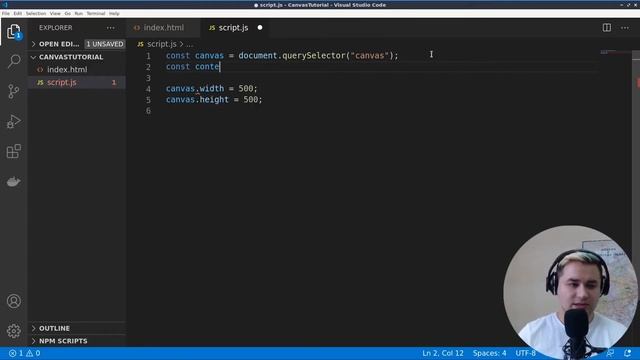Click the notifications bell in status bar
The height and width of the screenshot is (360, 640).
click(x=627, y=353)
